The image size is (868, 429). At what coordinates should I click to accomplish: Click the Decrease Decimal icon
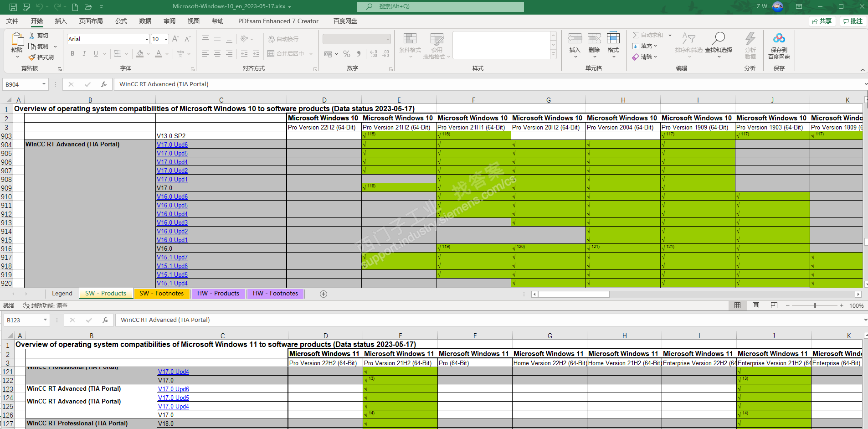point(386,54)
